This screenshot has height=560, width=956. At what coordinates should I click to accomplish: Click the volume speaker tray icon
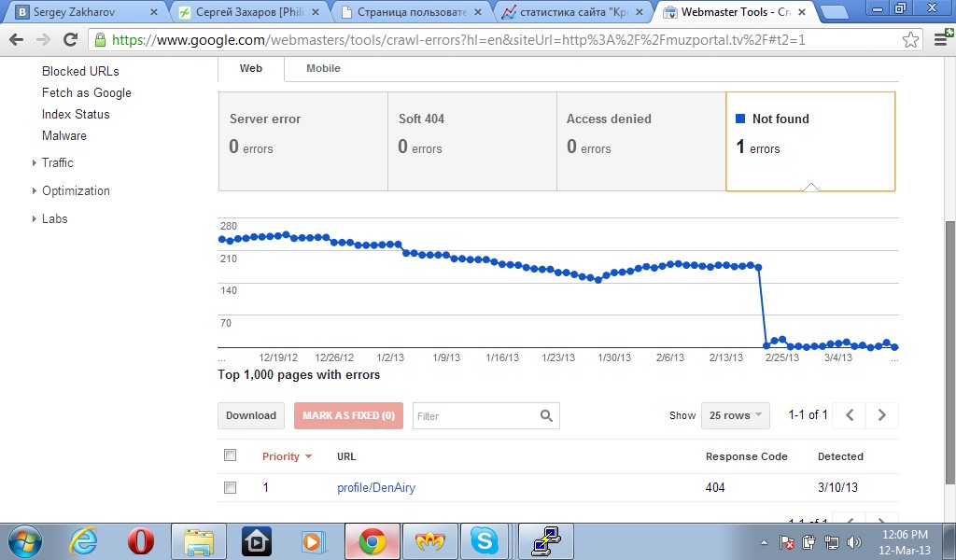853,541
